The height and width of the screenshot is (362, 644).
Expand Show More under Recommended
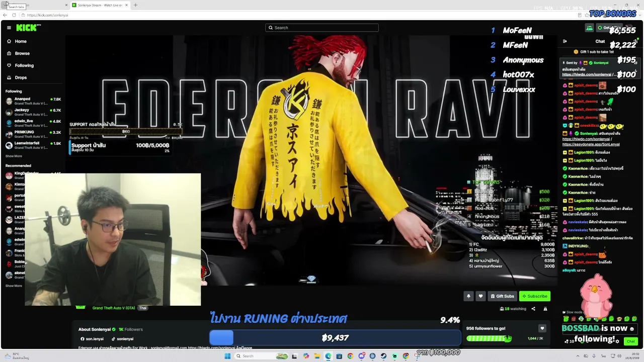tap(14, 286)
